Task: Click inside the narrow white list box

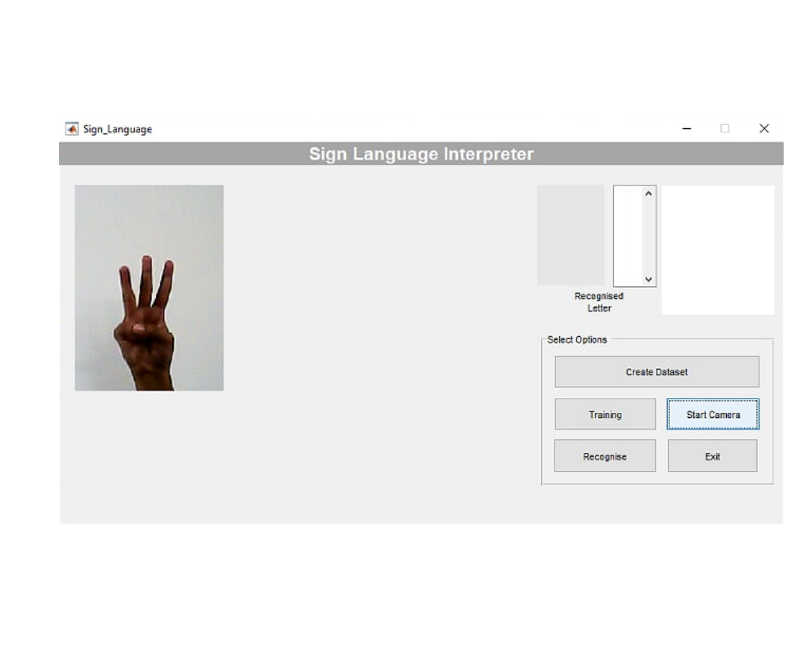Action: click(628, 235)
